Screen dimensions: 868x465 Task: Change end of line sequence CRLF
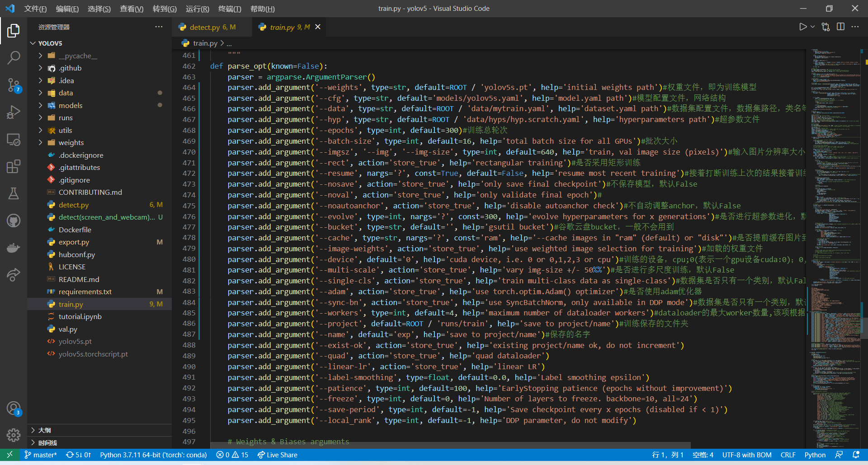(788, 455)
